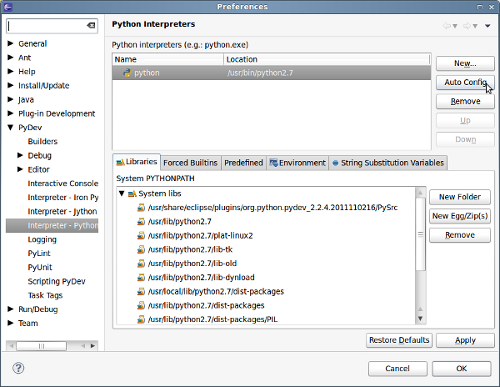Click the Restore Defaults button
The image size is (500, 387).
pyautogui.click(x=399, y=340)
